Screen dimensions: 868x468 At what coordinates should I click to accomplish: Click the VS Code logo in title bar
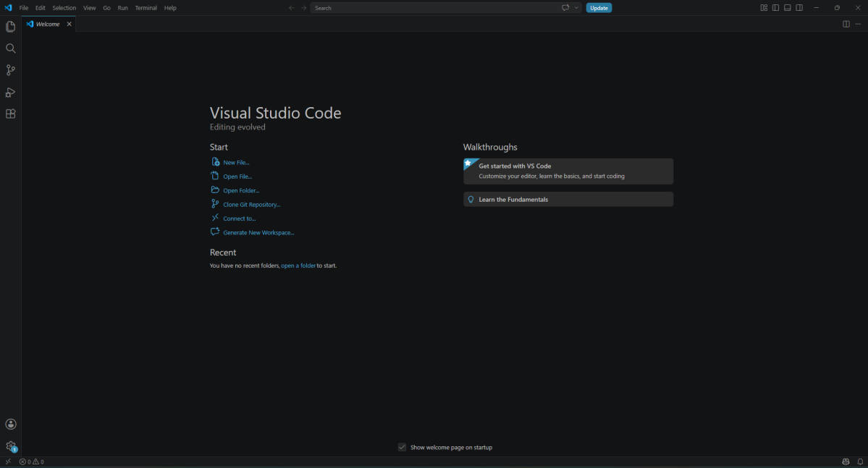point(8,8)
